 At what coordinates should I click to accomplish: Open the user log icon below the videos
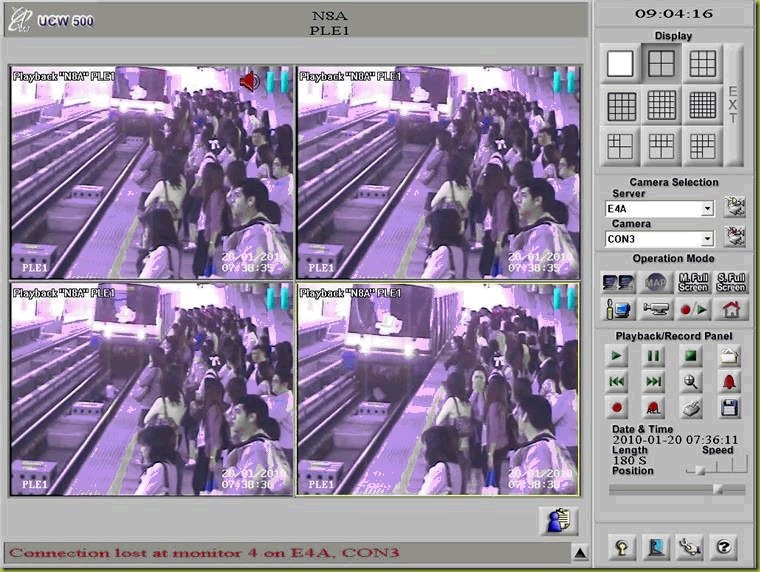[559, 521]
